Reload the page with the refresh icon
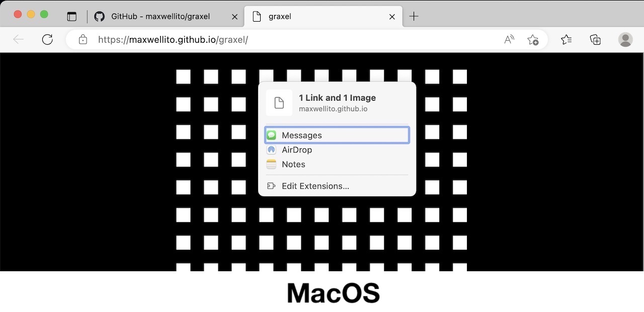The height and width of the screenshot is (312, 644). 47,39
